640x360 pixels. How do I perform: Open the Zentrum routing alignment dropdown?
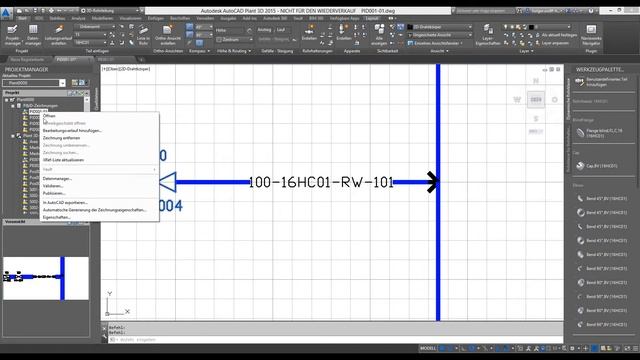[x=234, y=40]
